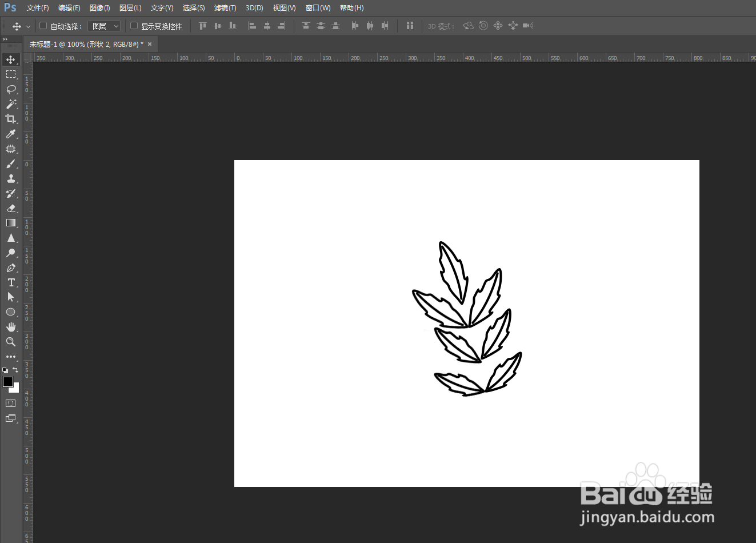
Task: Click the white background color swatch
Action: (16, 389)
